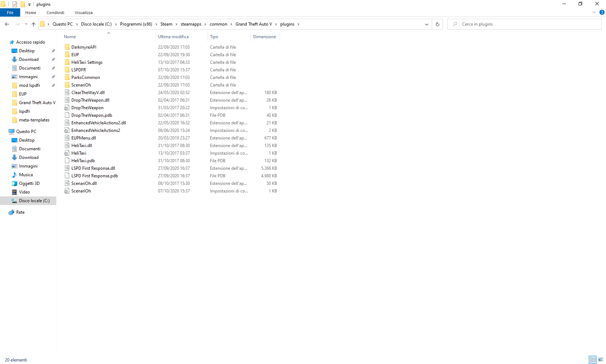The image size is (606, 364).
Task: Open the Condividi ribbon tab
Action: [x=55, y=13]
